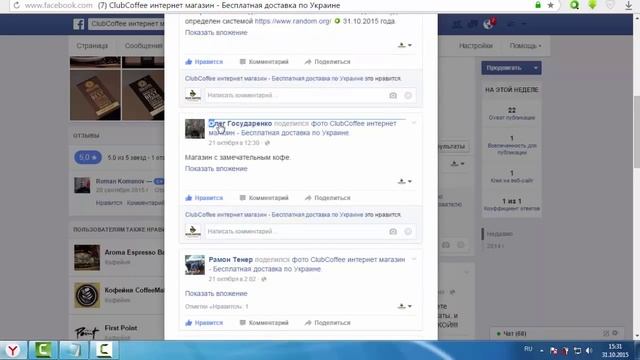Comment on the top random.org post
The height and width of the screenshot is (360, 640).
point(264,62)
